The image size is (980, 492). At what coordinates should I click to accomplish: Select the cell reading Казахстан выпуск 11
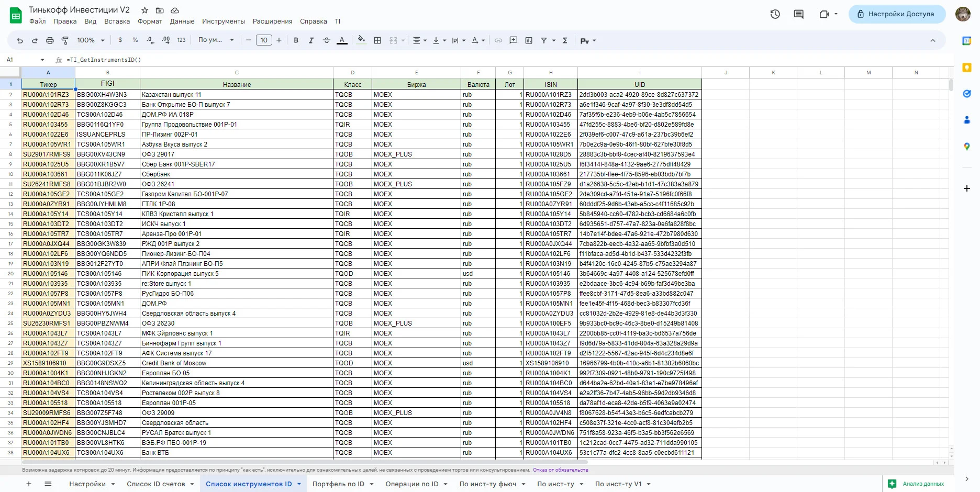pos(237,95)
